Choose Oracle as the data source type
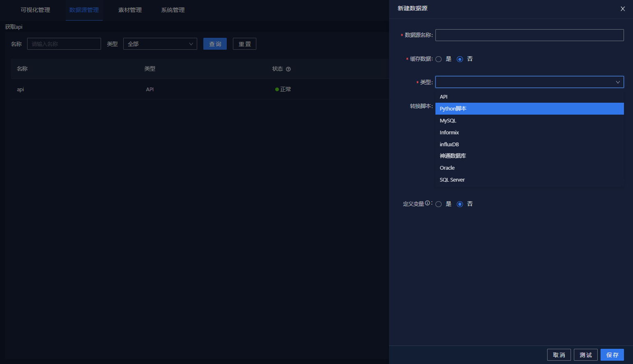633x364 pixels. 447,168
